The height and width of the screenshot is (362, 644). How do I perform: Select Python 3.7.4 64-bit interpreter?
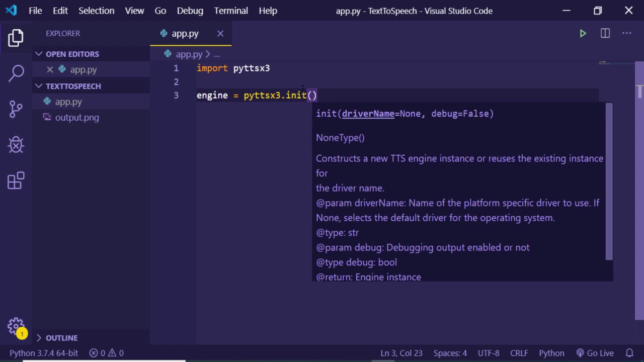pyautogui.click(x=44, y=353)
